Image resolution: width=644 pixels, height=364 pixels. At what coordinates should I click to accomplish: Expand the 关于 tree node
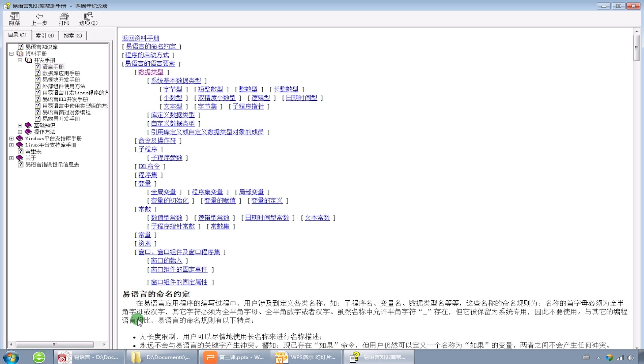(11, 158)
